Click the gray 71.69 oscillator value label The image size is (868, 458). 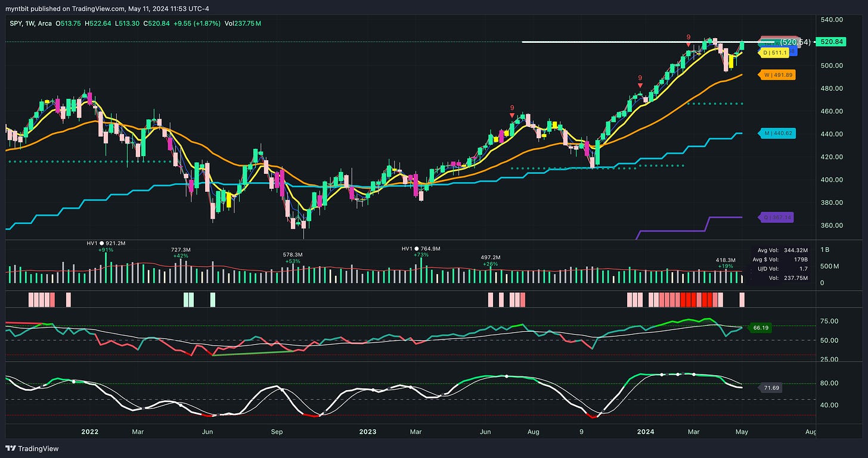[x=771, y=388]
